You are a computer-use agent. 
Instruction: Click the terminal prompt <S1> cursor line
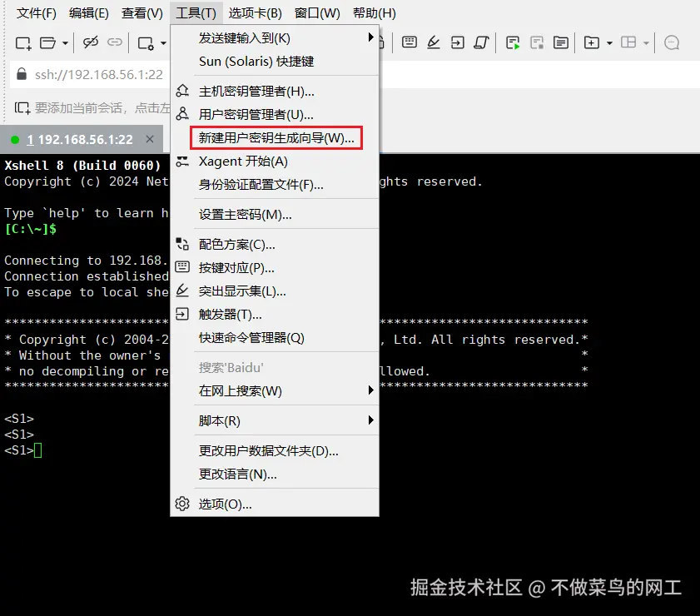coord(23,450)
